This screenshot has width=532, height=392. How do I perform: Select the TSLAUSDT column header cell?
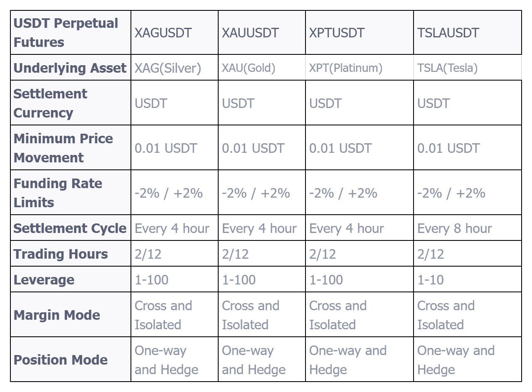[448, 33]
